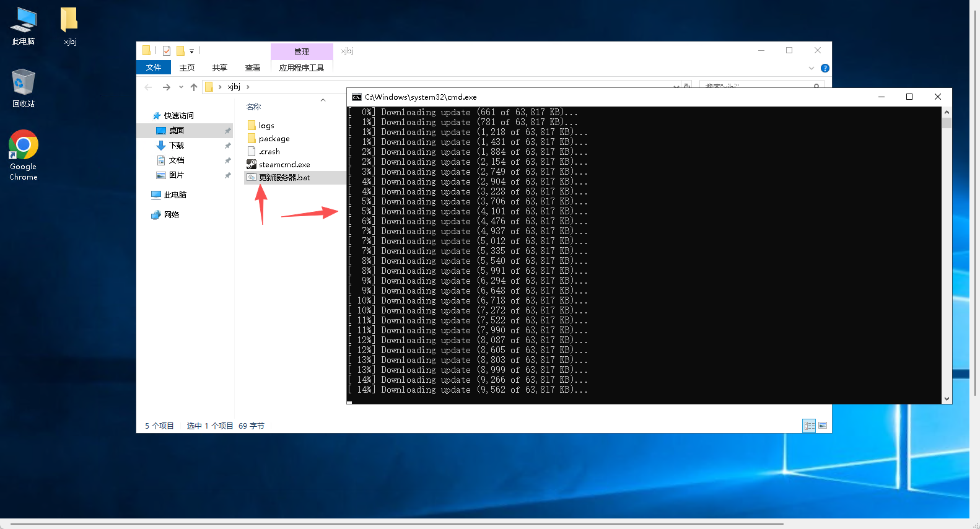Open the customize quick access toolbar dropdown

[x=191, y=51]
